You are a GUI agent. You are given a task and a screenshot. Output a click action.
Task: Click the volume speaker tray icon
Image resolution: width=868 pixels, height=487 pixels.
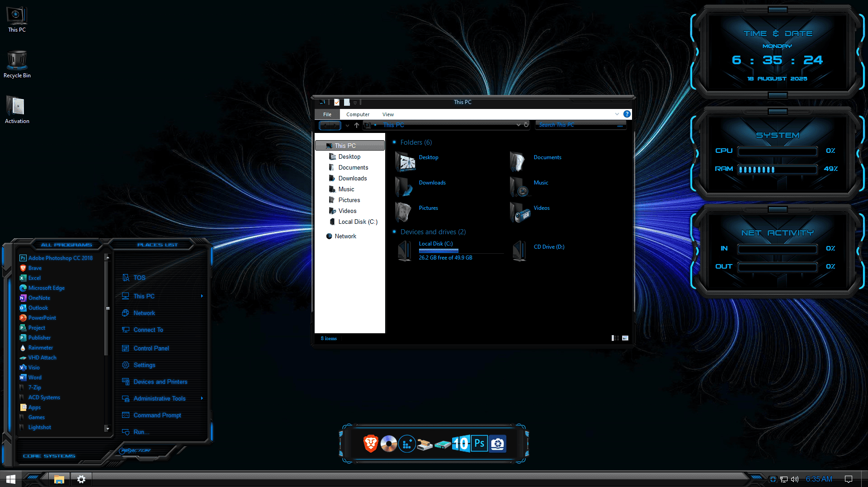(795, 479)
